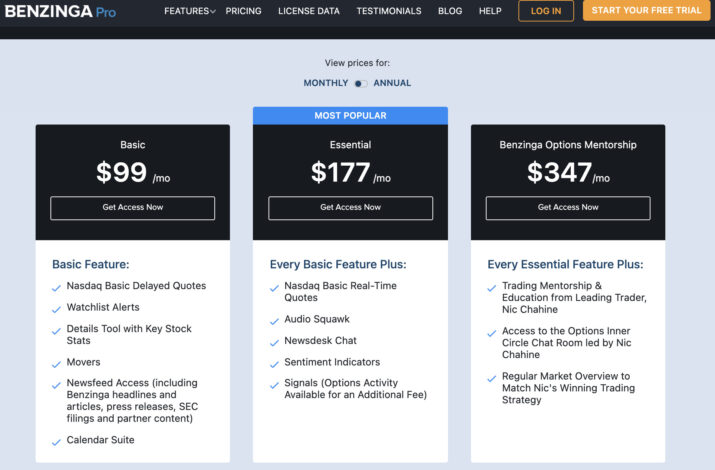Select Monthly pricing label
The height and width of the screenshot is (470, 715).
click(x=326, y=83)
